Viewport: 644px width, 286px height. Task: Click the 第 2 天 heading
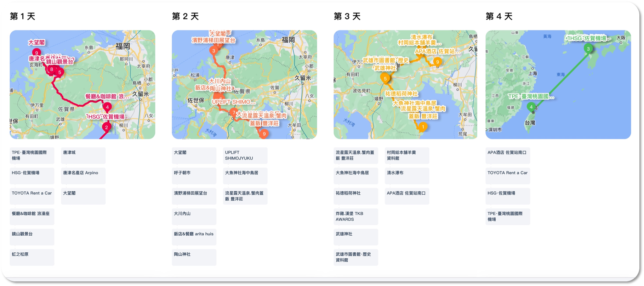point(186,16)
